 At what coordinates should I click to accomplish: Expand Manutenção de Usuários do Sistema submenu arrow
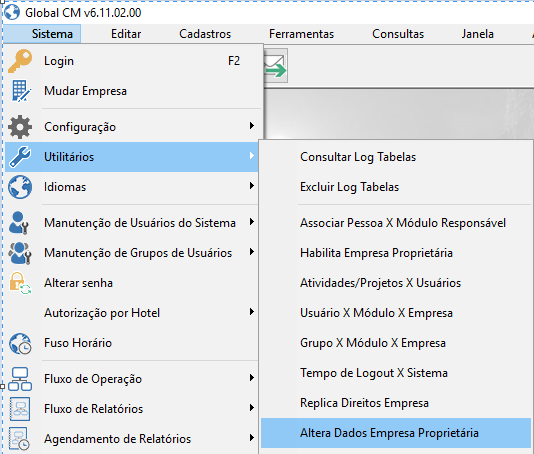(252, 222)
